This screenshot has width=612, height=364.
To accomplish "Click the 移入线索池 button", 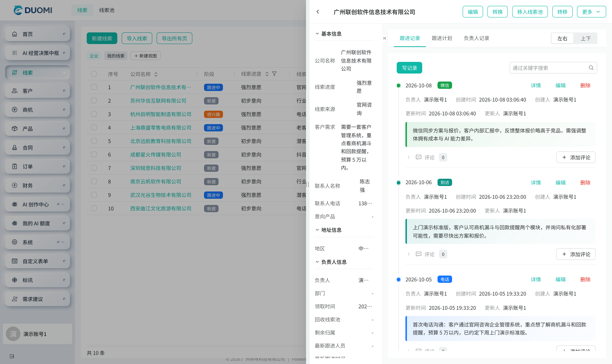I will 530,12.
